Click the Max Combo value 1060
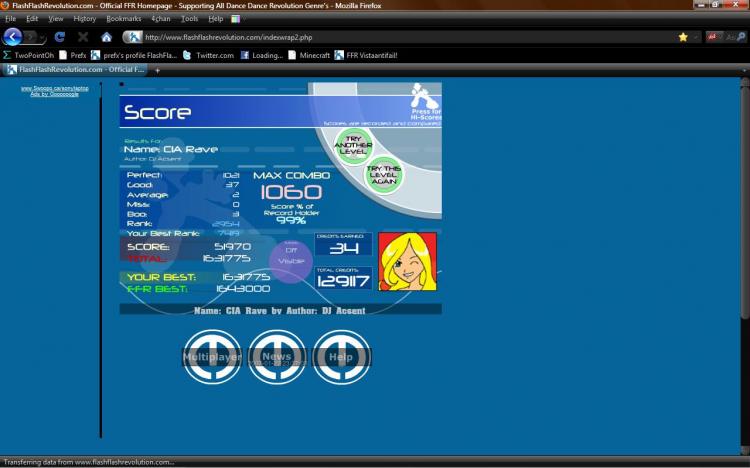Image resolution: width=750 pixels, height=468 pixels. point(291,192)
